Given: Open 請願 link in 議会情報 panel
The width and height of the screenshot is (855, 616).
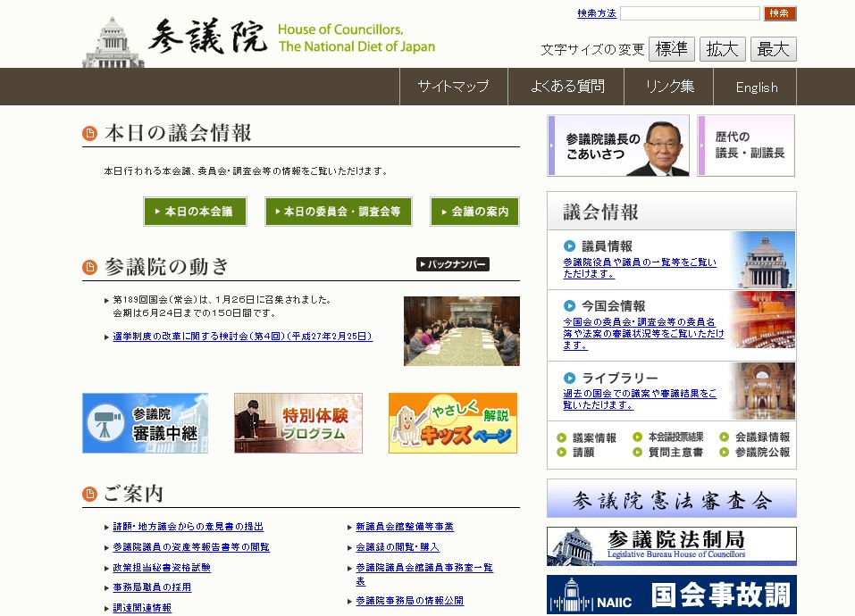Looking at the screenshot, I should coord(583,452).
